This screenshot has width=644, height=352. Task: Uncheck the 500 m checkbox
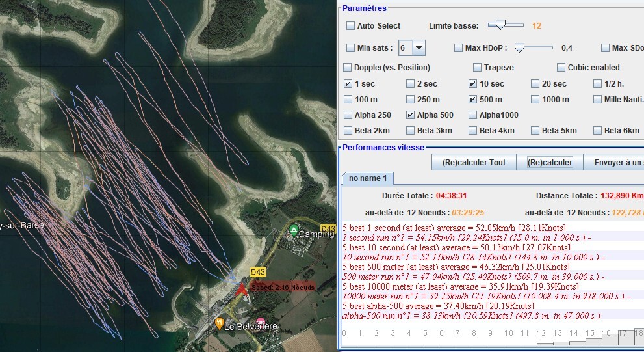[472, 100]
